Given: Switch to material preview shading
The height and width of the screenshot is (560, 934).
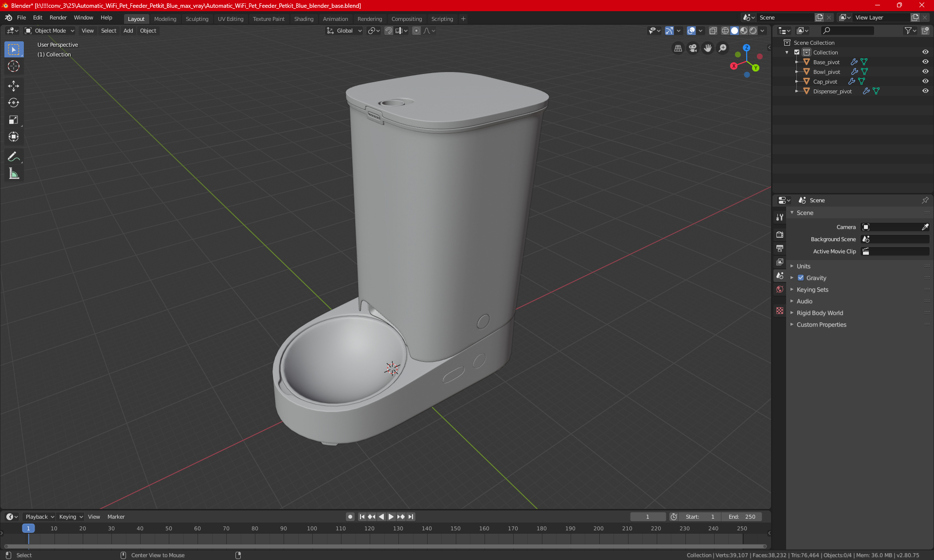Looking at the screenshot, I should [744, 31].
